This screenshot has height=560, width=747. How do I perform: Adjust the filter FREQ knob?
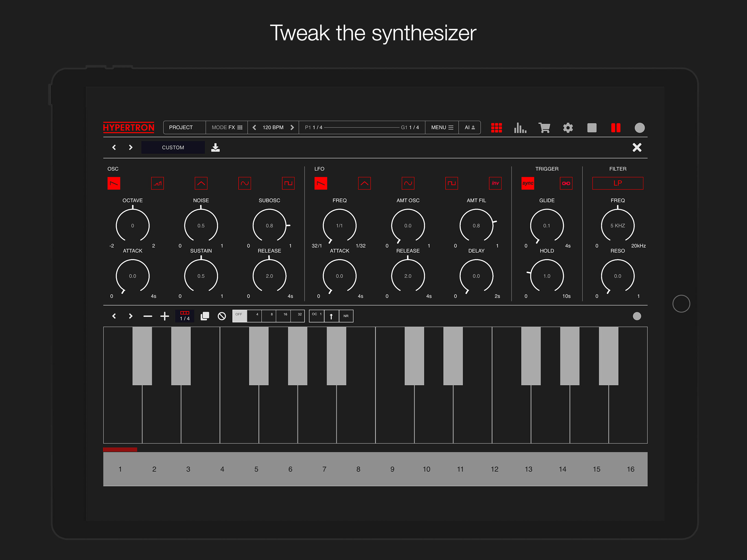(617, 226)
